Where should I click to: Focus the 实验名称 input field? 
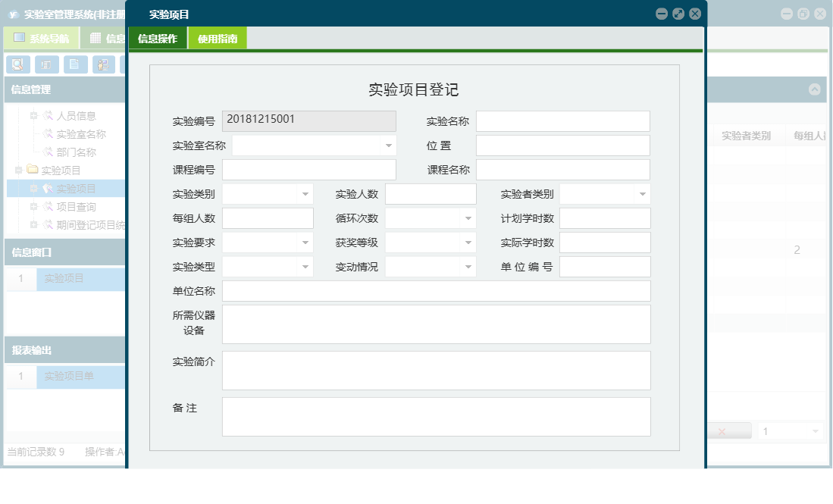point(563,121)
